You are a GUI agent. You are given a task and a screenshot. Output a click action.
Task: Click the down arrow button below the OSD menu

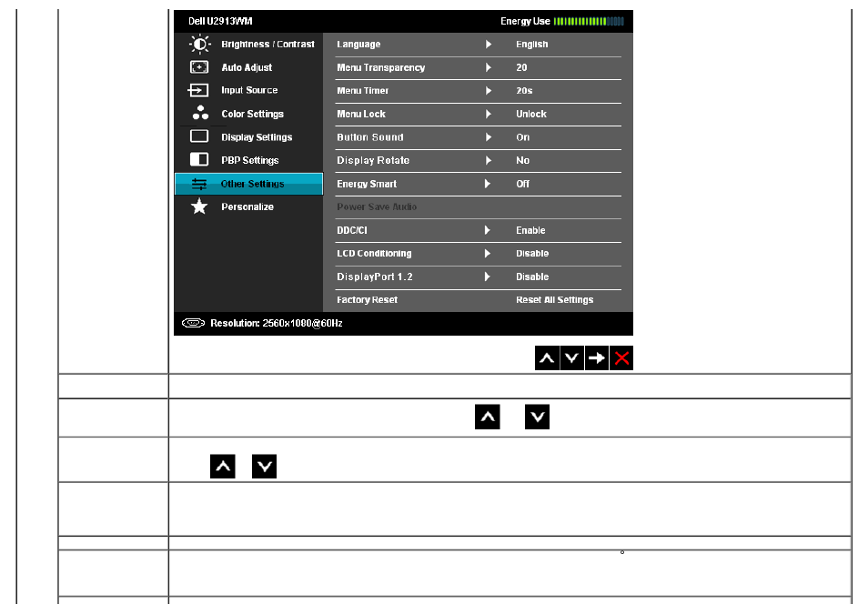tap(571, 358)
